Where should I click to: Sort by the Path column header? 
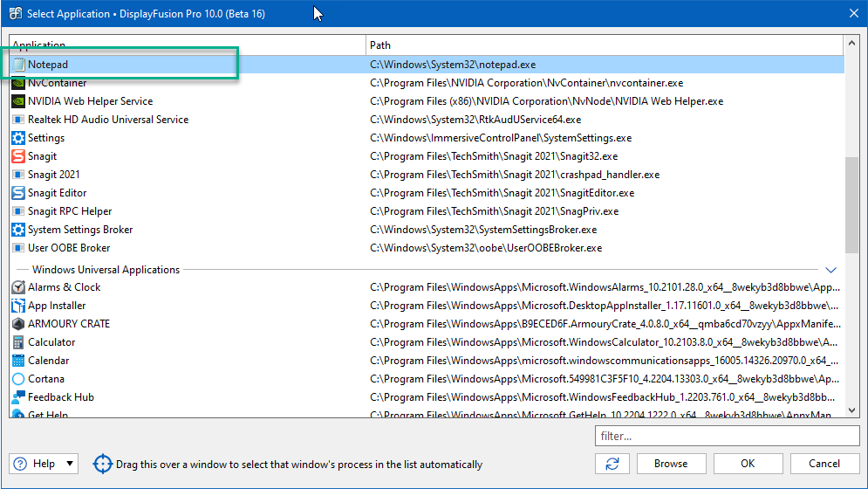click(605, 45)
